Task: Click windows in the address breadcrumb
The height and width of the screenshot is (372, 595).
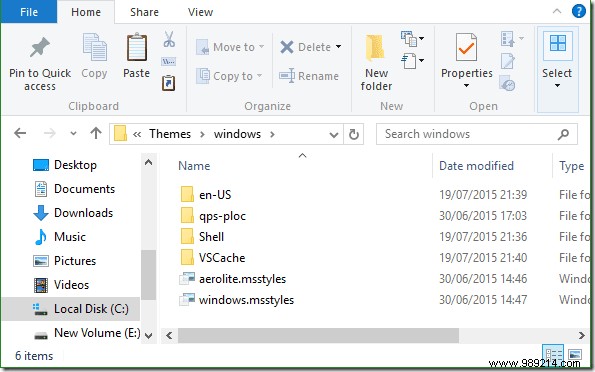Action: 237,134
